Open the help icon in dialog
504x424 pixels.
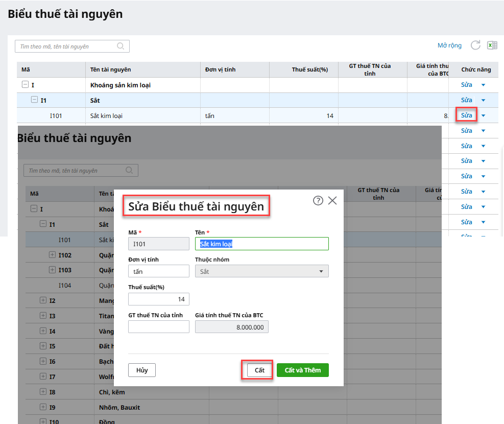click(318, 201)
